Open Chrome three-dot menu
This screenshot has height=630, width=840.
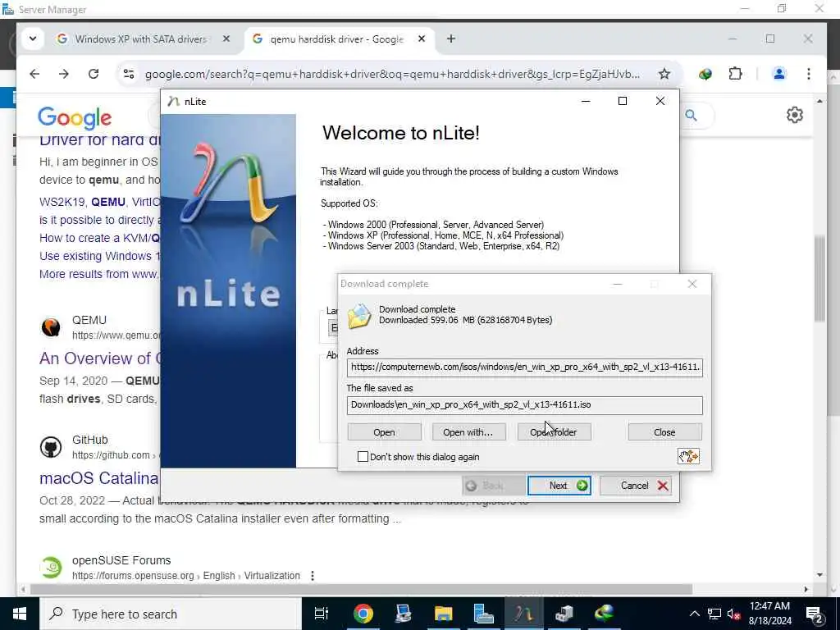click(x=808, y=74)
